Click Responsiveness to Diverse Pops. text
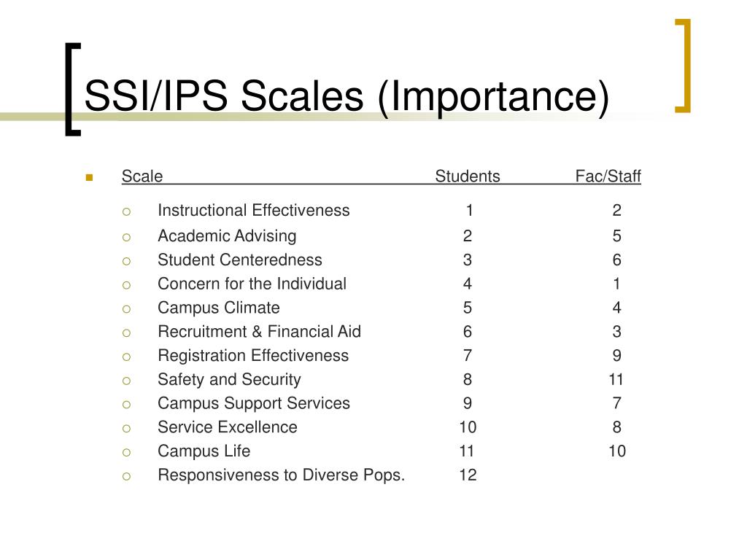The width and height of the screenshot is (747, 560). point(281,475)
